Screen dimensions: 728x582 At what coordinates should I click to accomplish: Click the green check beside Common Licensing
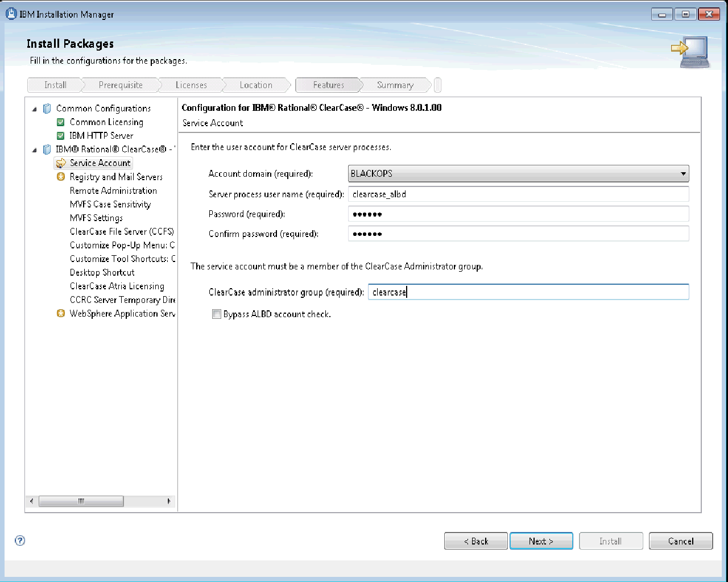[x=61, y=122]
